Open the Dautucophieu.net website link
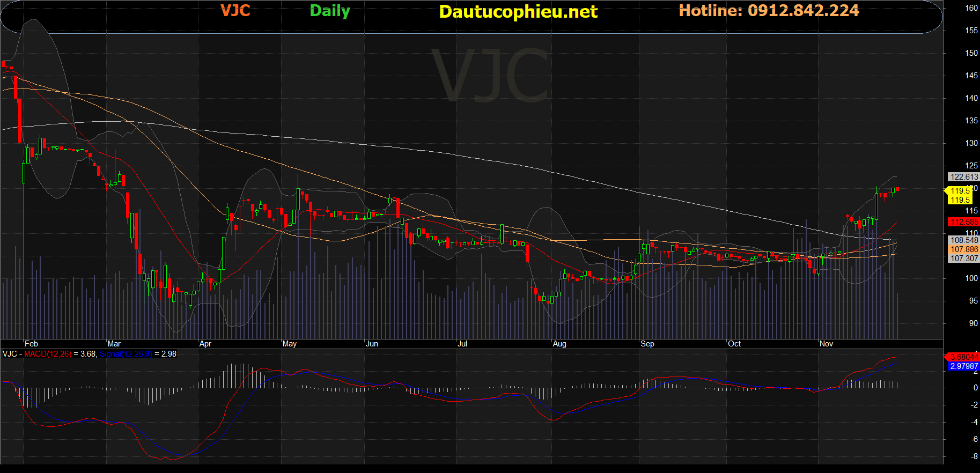Image resolution: width=980 pixels, height=473 pixels. pos(518,12)
